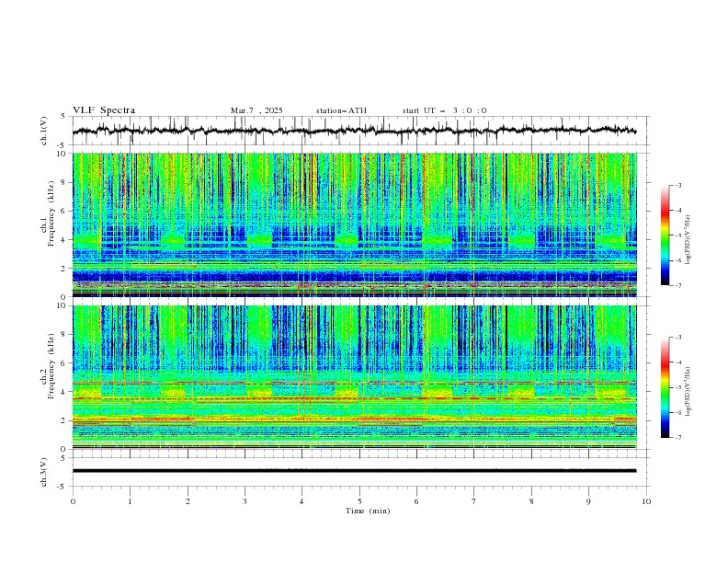Image resolution: width=728 pixels, height=563 pixels.
Task: Click tick label "8" on Time axis
Action: [531, 501]
